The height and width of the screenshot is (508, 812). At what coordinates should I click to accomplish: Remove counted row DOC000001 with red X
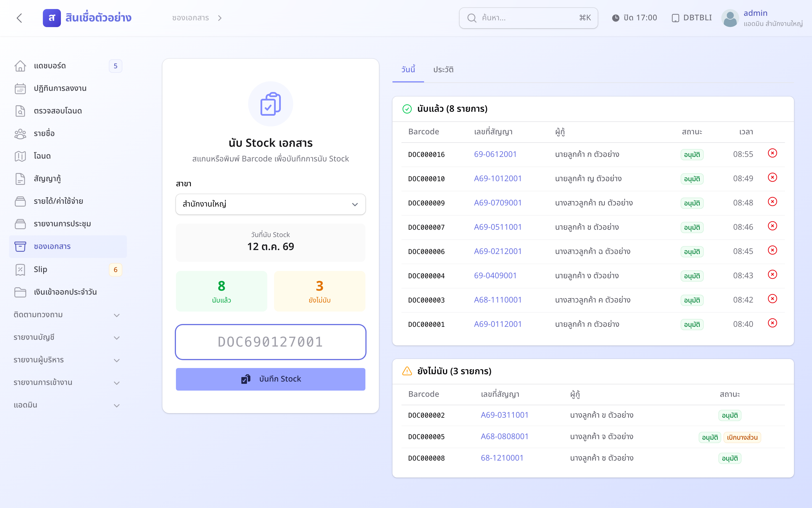(x=773, y=323)
